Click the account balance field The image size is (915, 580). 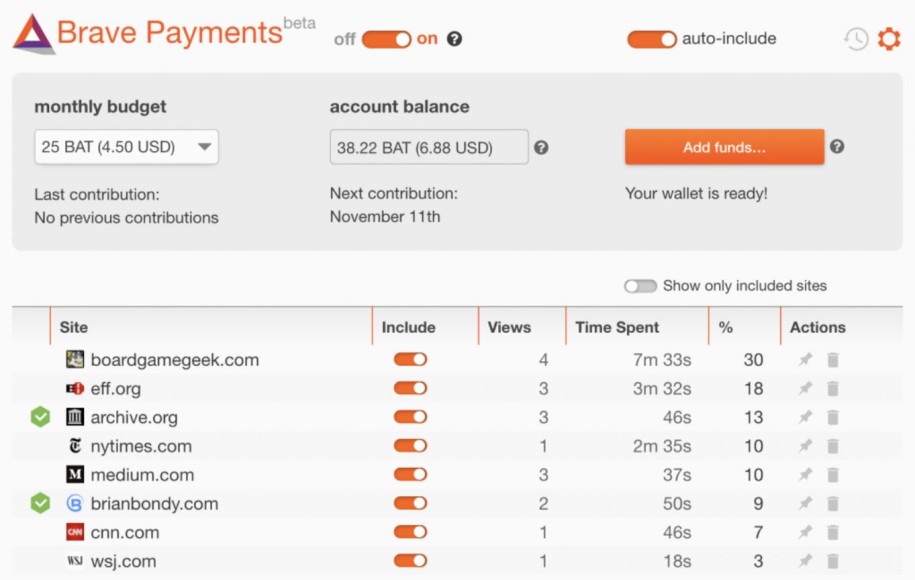tap(428, 147)
